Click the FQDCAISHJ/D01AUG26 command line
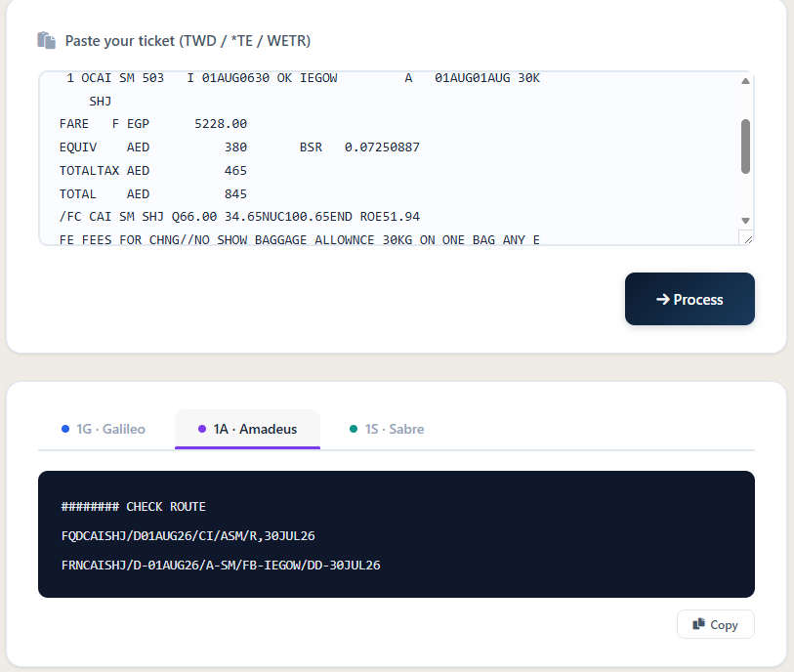 point(188,536)
